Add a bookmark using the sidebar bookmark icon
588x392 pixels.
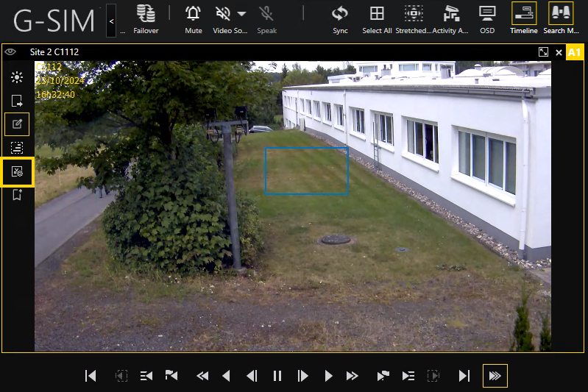[x=17, y=195]
